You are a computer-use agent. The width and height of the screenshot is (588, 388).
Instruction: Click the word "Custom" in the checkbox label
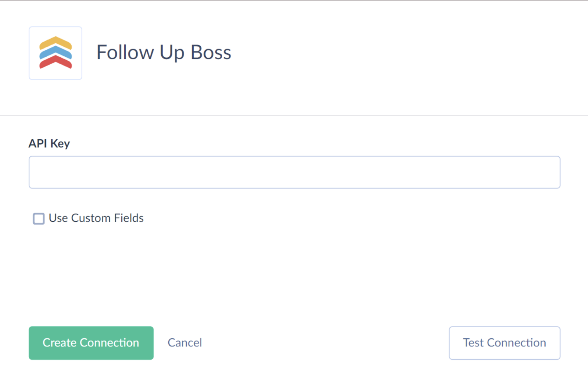click(x=91, y=218)
